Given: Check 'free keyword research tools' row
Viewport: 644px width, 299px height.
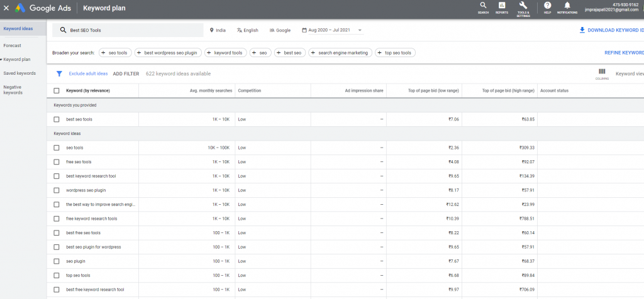Looking at the screenshot, I should pyautogui.click(x=56, y=219).
